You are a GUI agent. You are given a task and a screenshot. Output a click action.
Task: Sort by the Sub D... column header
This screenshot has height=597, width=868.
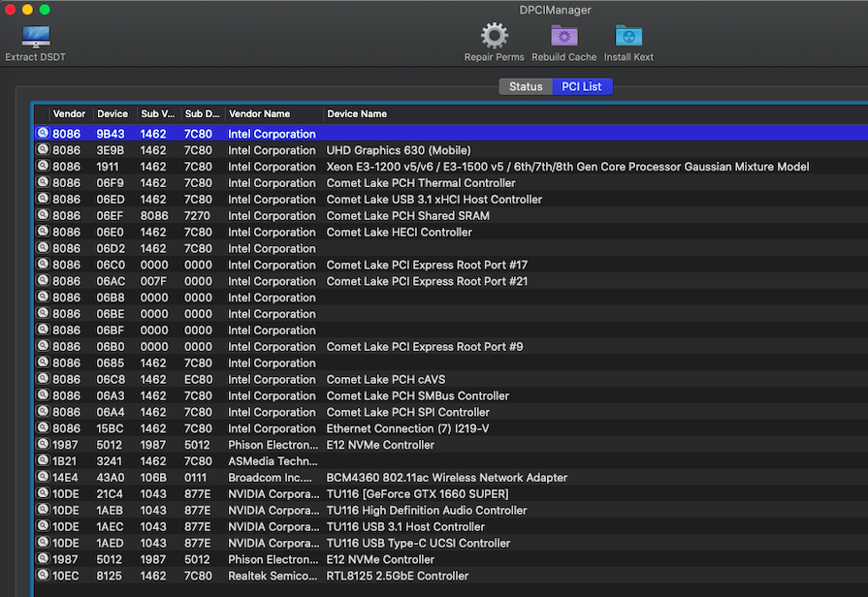[202, 114]
